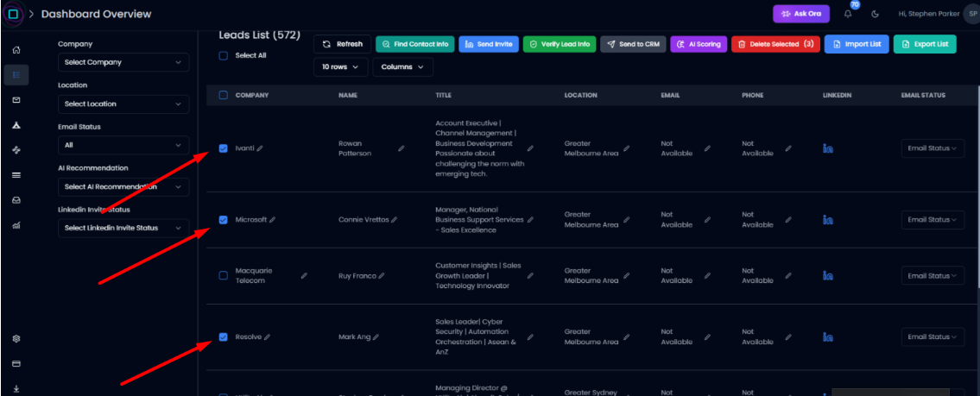Click the Import List button
Image resolution: width=980 pixels, height=396 pixels.
pyautogui.click(x=857, y=44)
